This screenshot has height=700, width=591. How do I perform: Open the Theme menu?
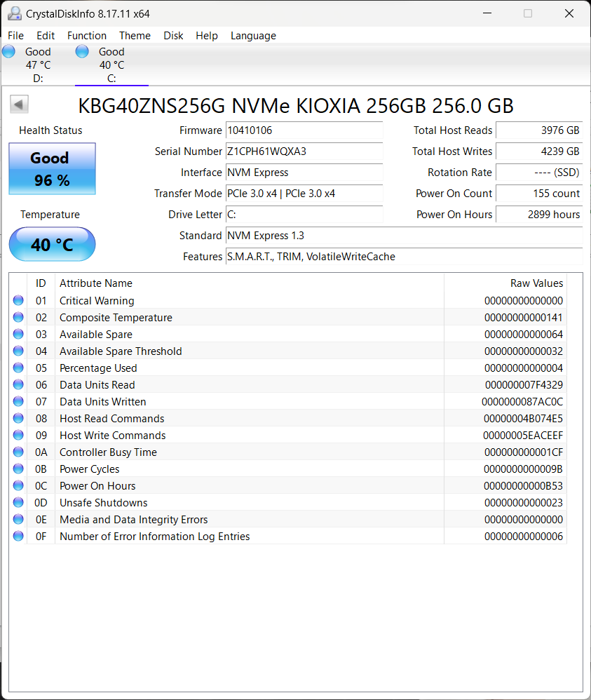135,36
